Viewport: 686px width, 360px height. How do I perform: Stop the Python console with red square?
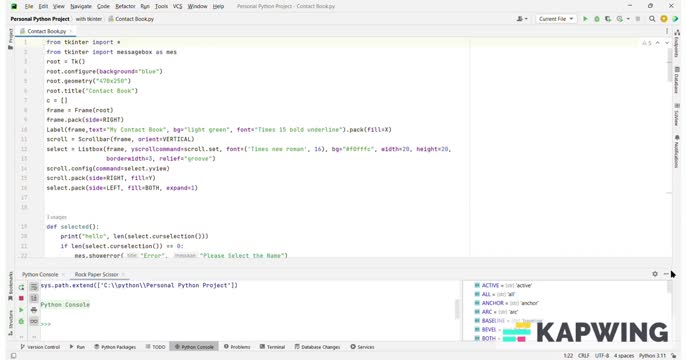pyautogui.click(x=21, y=298)
